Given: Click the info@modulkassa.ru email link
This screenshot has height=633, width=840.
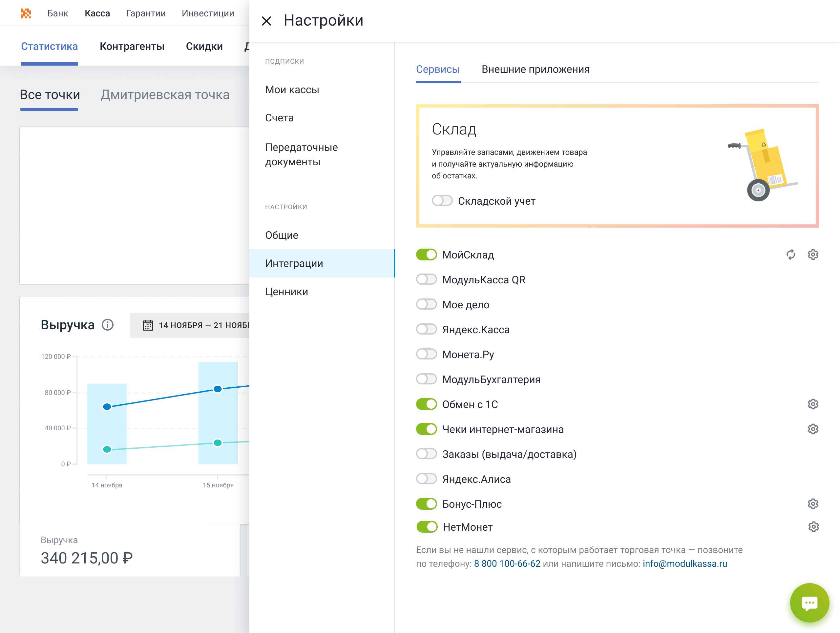Looking at the screenshot, I should click(x=685, y=563).
